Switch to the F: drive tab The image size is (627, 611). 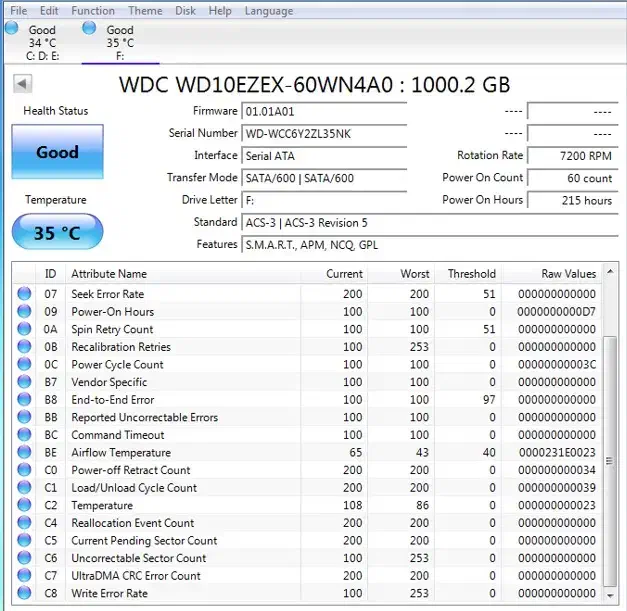tap(119, 43)
